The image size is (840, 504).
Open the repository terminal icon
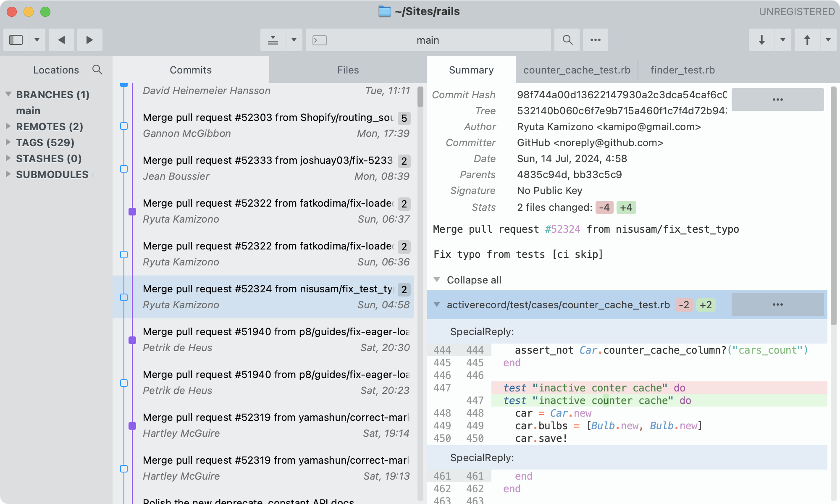pos(320,40)
